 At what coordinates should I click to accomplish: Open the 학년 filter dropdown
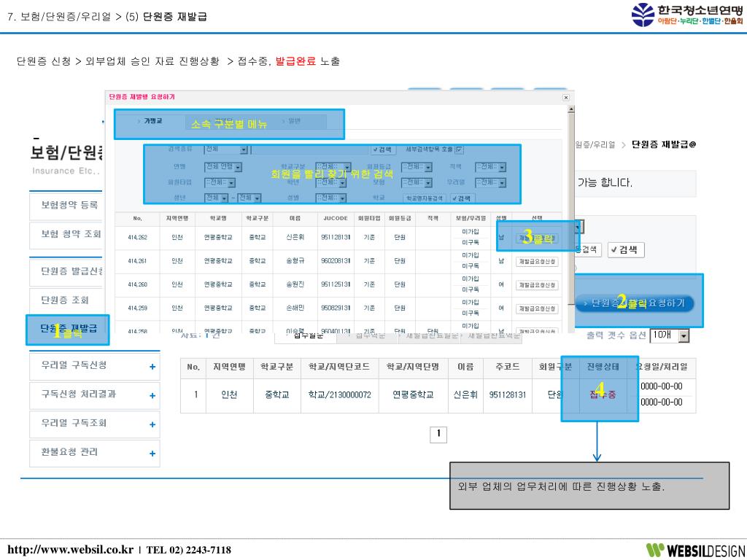(x=331, y=182)
